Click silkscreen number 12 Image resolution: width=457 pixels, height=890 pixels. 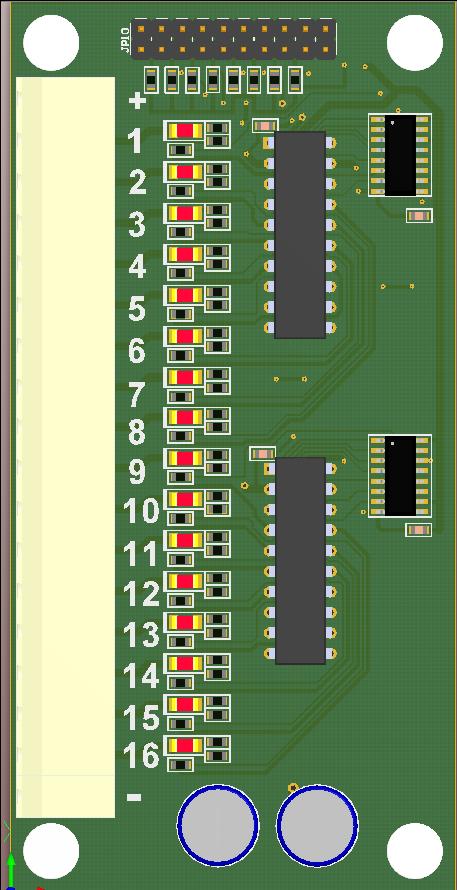coord(142,594)
